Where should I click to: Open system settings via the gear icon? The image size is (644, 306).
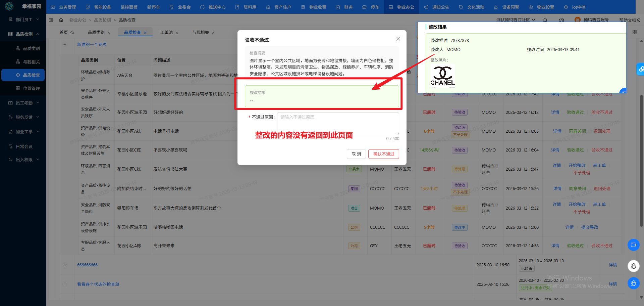tap(561, 20)
